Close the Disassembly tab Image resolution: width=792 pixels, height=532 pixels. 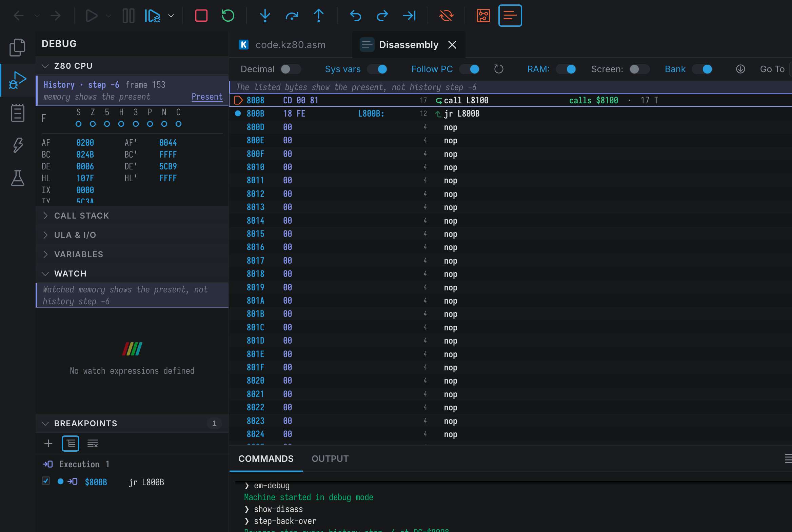point(452,45)
